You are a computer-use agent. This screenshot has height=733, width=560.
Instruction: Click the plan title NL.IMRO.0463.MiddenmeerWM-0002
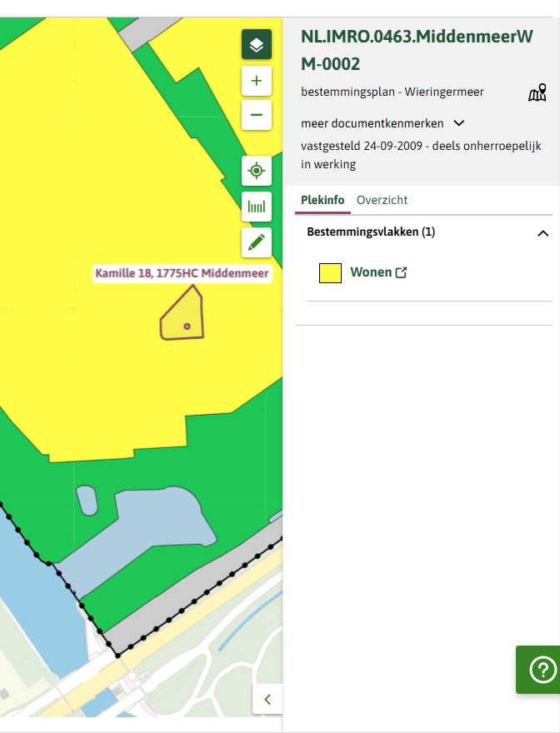[417, 50]
